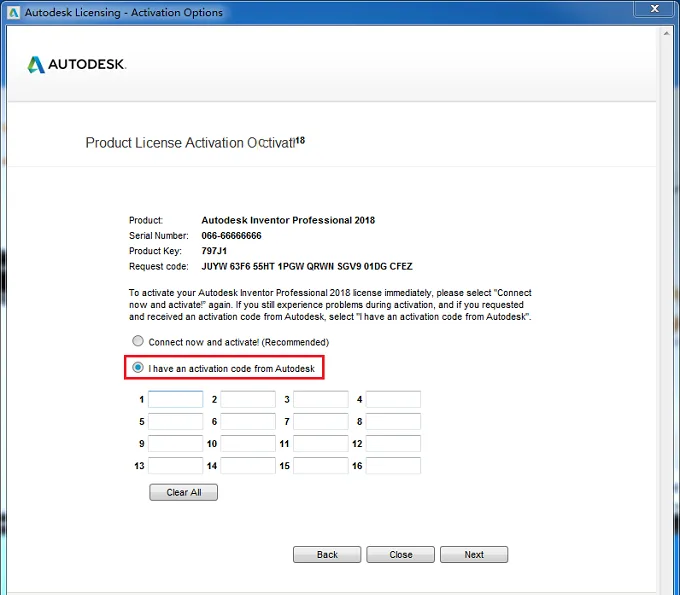Screen dimensions: 680x595
Task: Click the Autodesk app icon in title bar
Action: 14,12
